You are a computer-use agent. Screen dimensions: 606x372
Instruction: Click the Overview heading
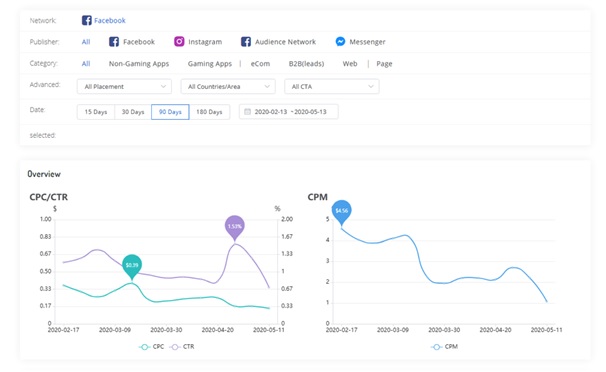[x=44, y=174]
